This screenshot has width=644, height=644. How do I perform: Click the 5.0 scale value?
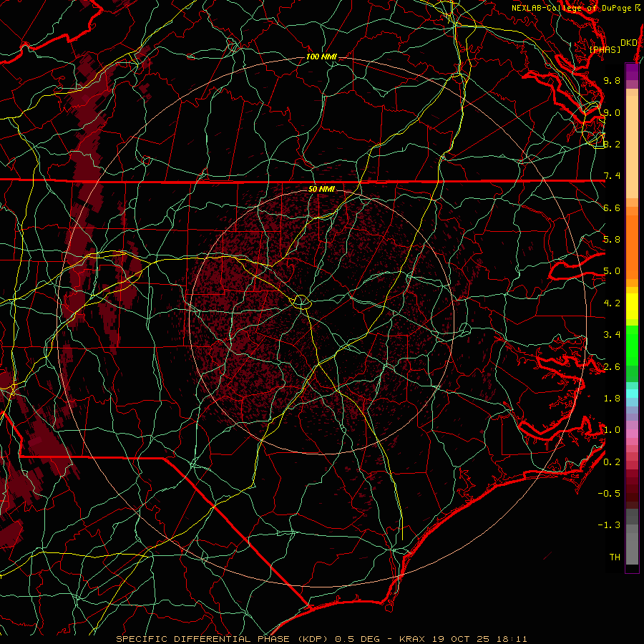tap(612, 271)
